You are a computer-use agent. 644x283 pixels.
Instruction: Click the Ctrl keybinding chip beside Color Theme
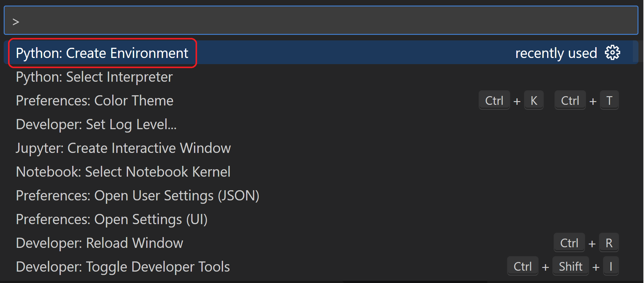(494, 100)
